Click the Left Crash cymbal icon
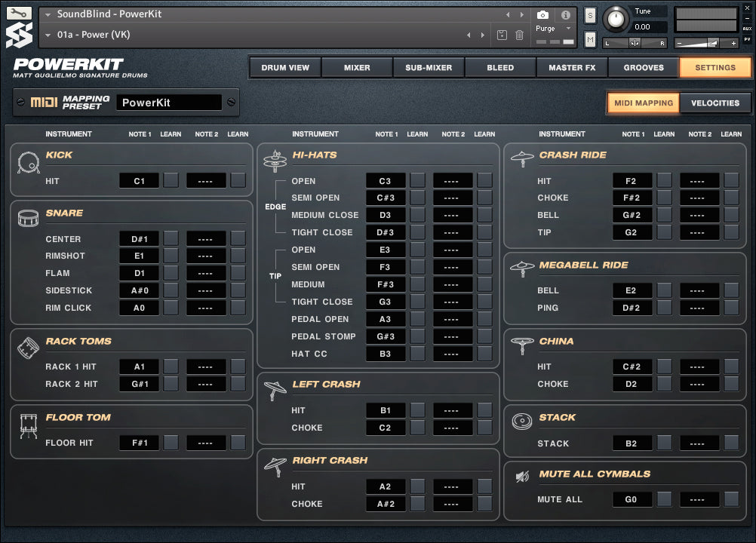The height and width of the screenshot is (543, 756). 275,390
